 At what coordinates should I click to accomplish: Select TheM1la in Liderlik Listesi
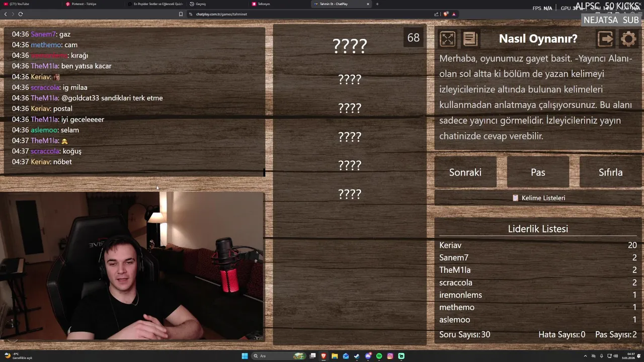click(455, 270)
